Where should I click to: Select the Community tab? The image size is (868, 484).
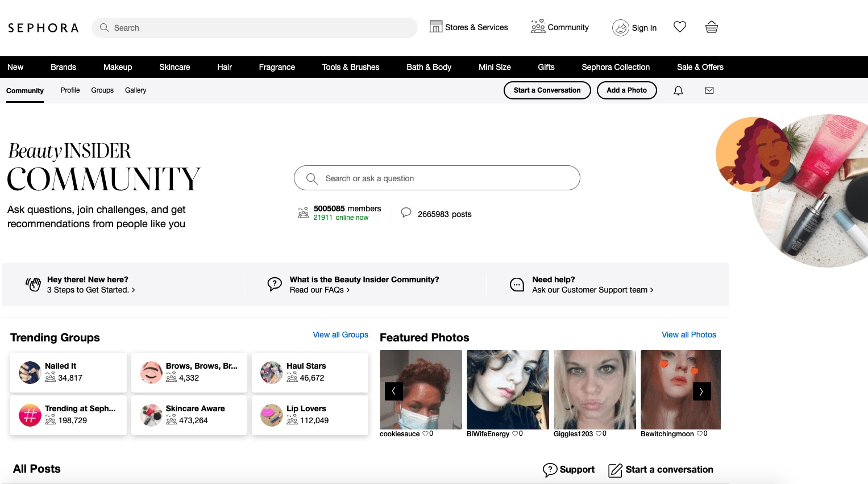(x=25, y=91)
